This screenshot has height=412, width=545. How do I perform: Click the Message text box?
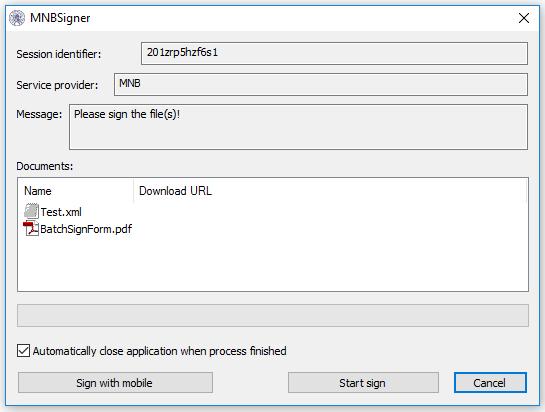[298, 127]
